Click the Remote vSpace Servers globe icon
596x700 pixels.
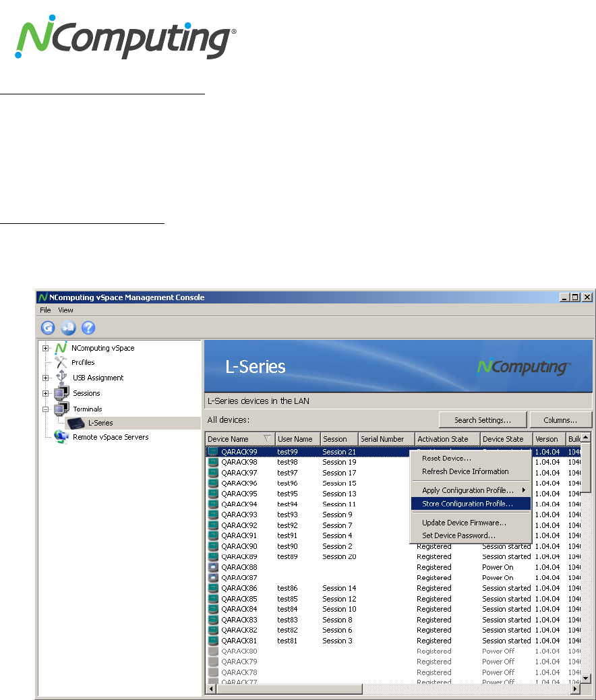[x=61, y=437]
